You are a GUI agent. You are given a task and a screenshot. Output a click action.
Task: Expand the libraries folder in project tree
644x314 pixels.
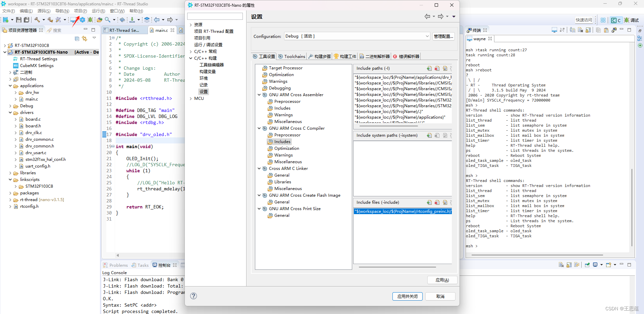pos(10,173)
